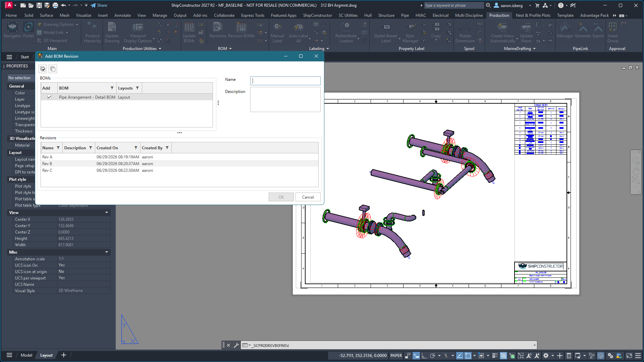Screen dimensions: 644x362
Task: Toggle dynamic input in the status bar
Action: [x=416, y=356]
